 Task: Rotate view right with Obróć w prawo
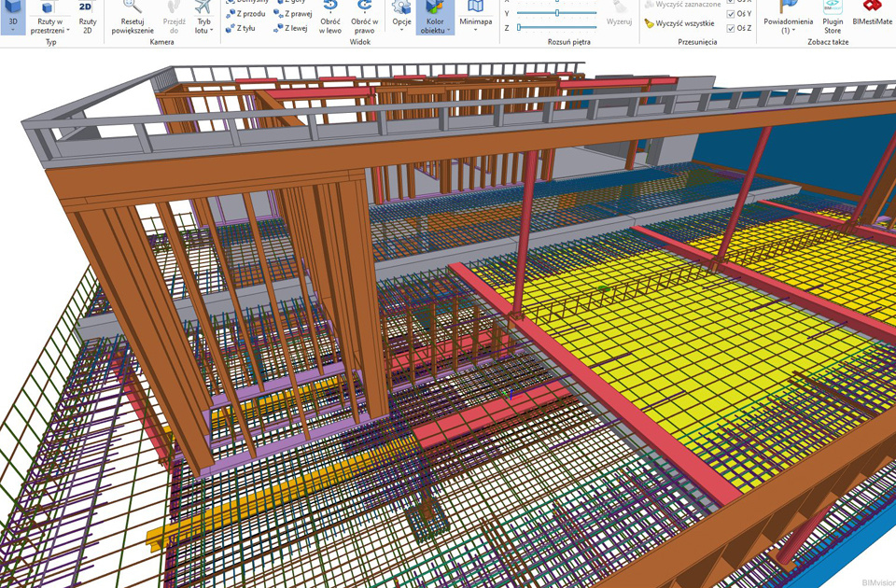coord(364,19)
